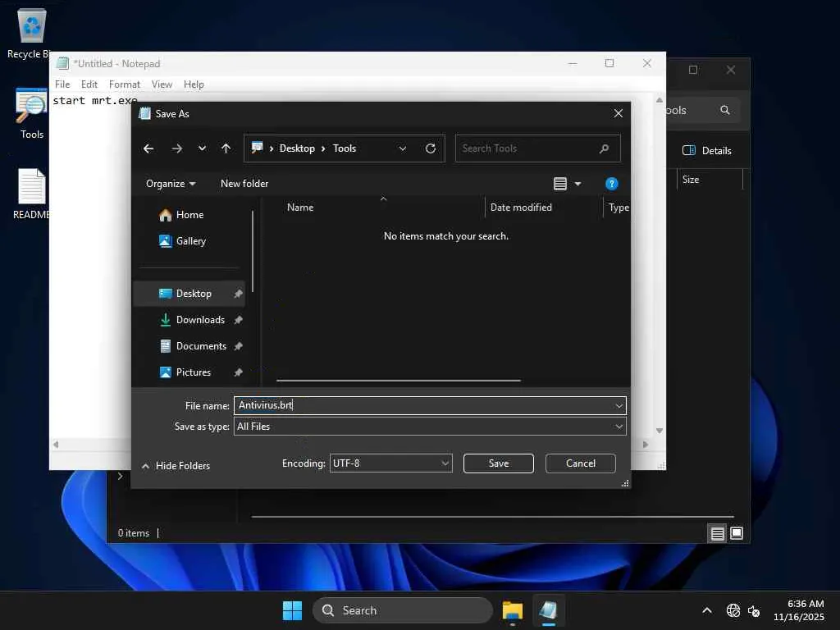Click Desktop in the address breadcrumb
The height and width of the screenshot is (630, 840).
pyautogui.click(x=297, y=148)
